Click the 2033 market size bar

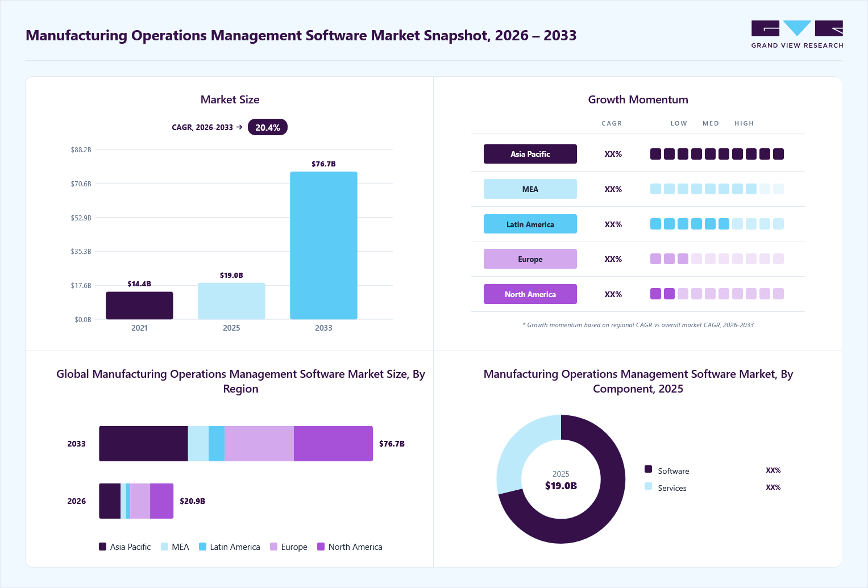click(323, 245)
